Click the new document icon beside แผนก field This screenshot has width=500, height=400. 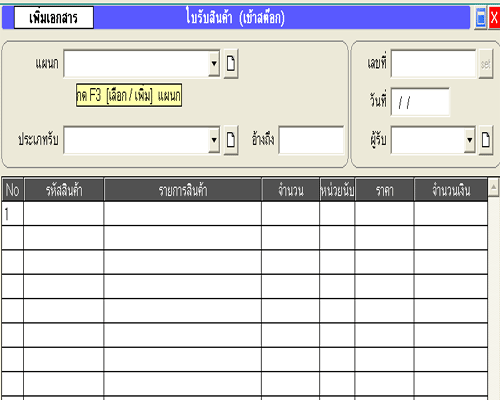(231, 63)
